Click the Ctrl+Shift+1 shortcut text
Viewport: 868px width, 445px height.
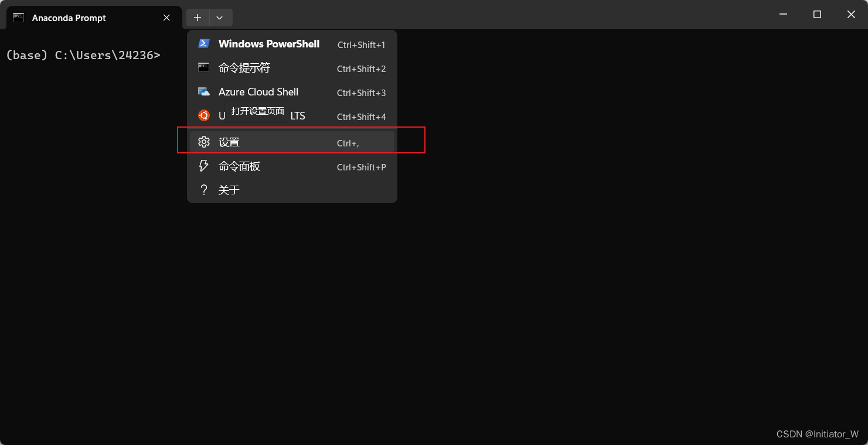tap(361, 44)
